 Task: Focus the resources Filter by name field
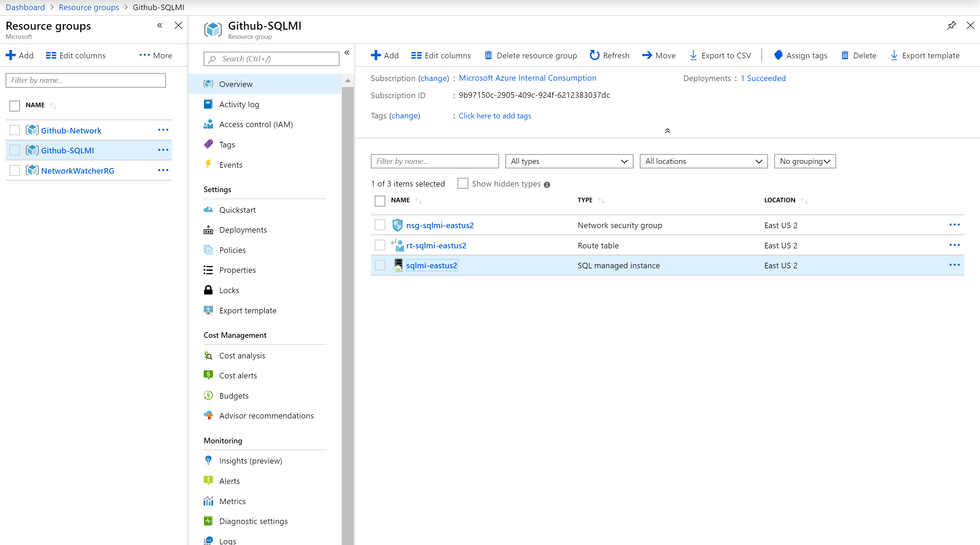click(x=434, y=161)
